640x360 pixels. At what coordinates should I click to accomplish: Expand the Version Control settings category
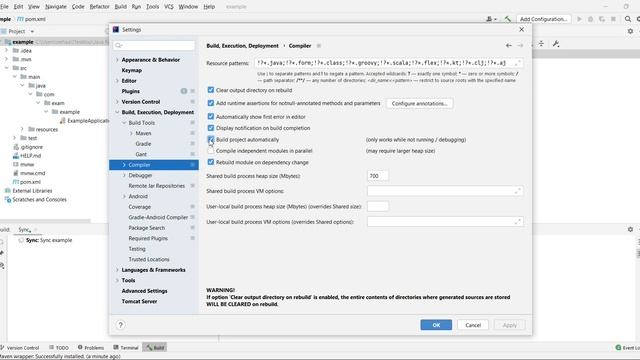click(x=117, y=102)
